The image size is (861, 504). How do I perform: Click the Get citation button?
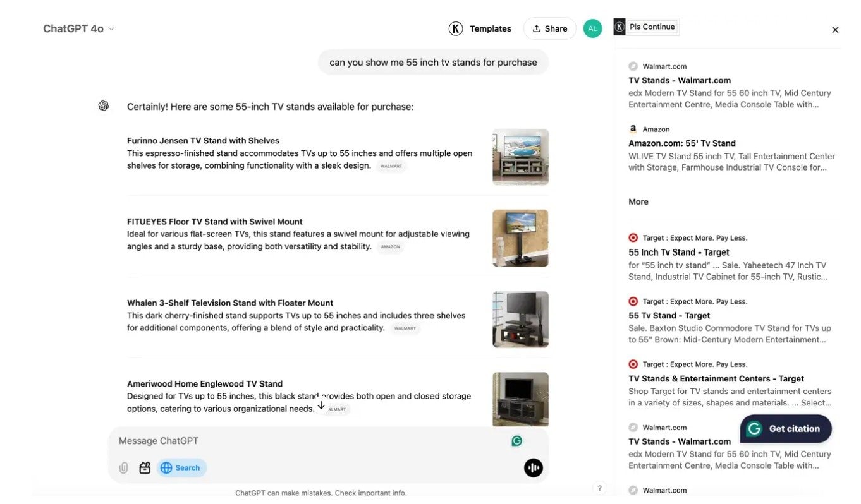click(786, 429)
